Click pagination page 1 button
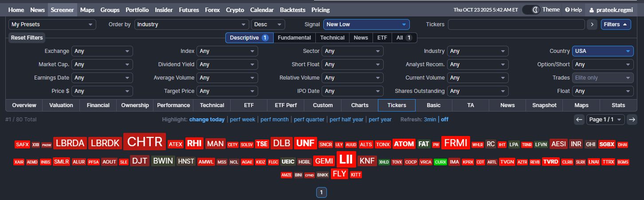This screenshot has height=200, width=644. [x=321, y=192]
